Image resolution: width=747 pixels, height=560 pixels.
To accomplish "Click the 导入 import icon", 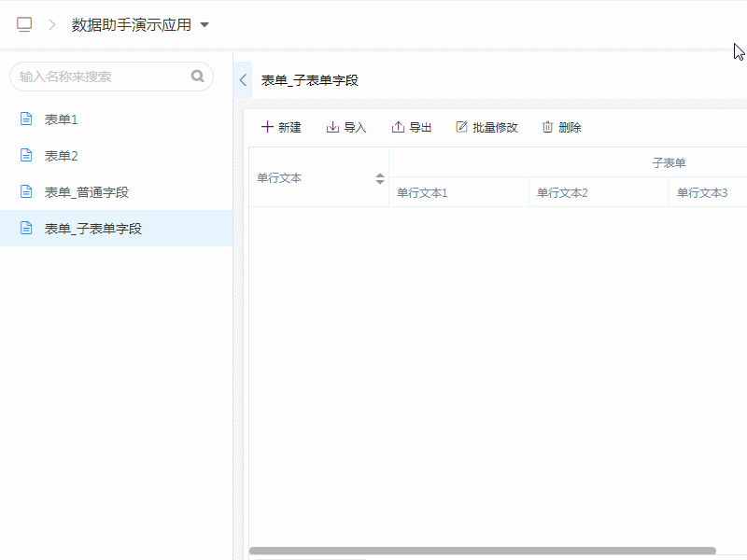I will 332,127.
